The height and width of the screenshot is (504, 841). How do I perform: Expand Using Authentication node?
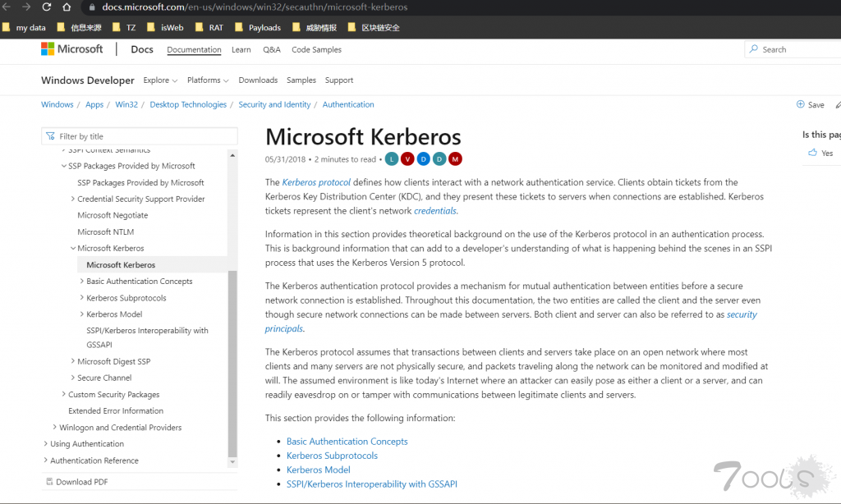[46, 444]
